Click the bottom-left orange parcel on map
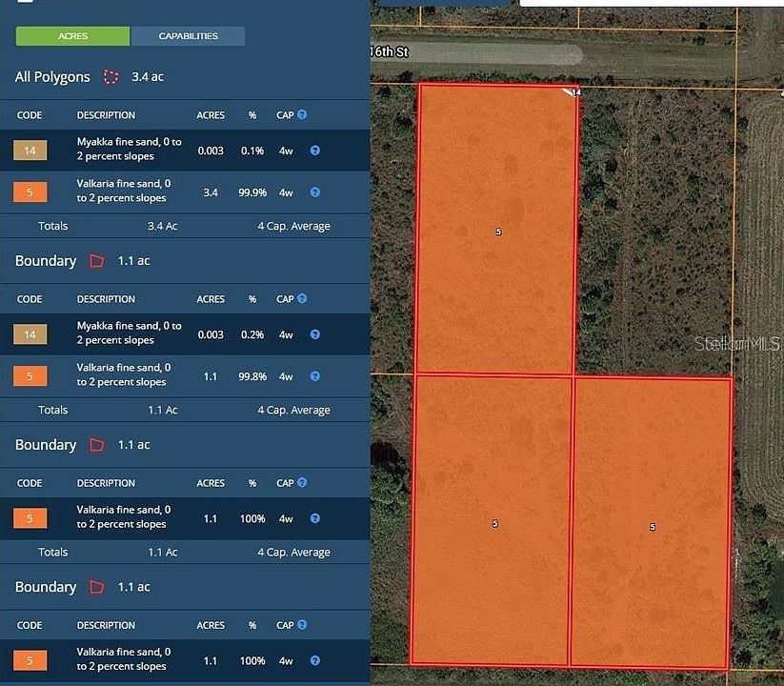This screenshot has width=784, height=686. click(x=492, y=520)
